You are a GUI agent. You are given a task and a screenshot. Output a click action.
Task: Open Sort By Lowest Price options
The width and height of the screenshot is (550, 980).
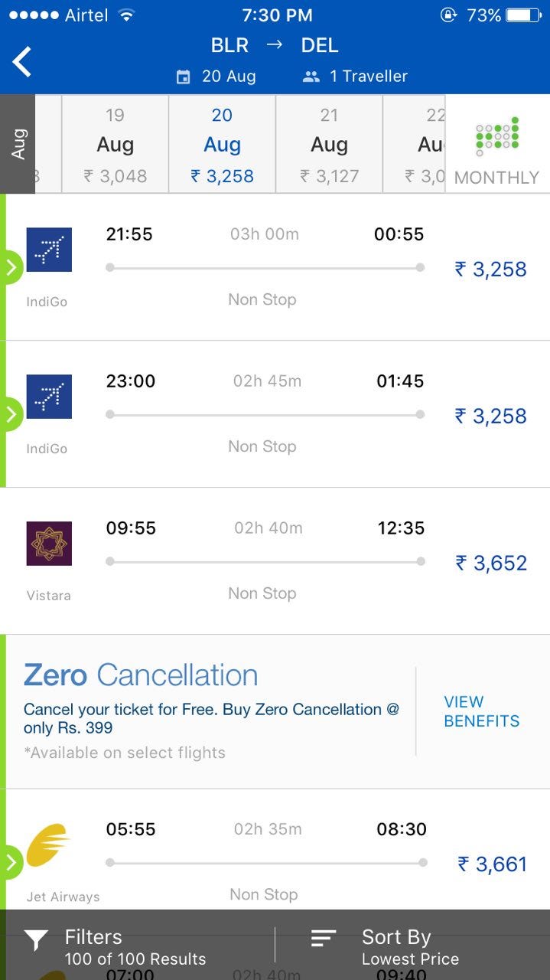point(410,947)
